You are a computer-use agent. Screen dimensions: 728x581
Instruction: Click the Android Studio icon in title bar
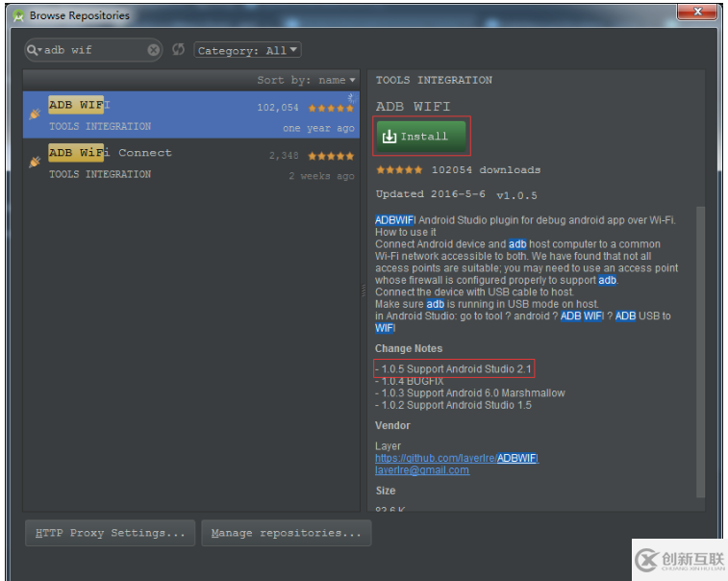click(18, 16)
